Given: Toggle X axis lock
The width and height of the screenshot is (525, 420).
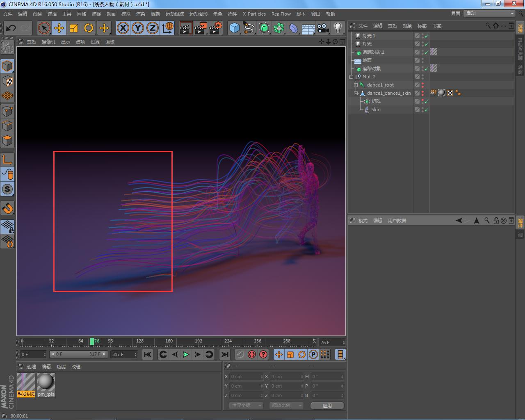Looking at the screenshot, I should tap(123, 28).
